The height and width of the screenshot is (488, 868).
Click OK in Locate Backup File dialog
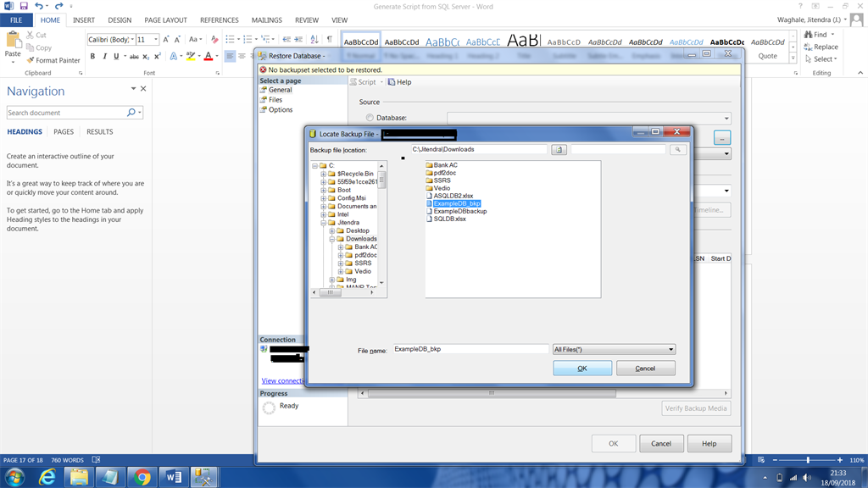point(582,368)
